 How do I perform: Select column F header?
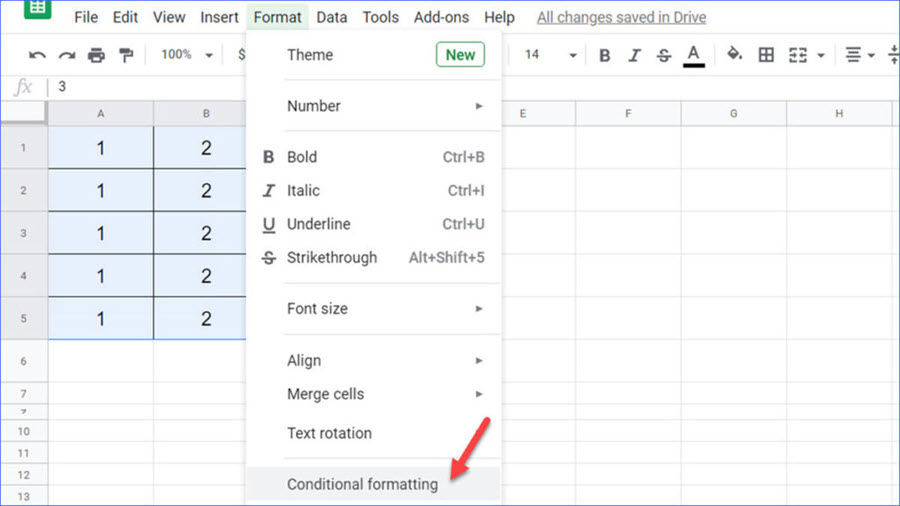[628, 114]
